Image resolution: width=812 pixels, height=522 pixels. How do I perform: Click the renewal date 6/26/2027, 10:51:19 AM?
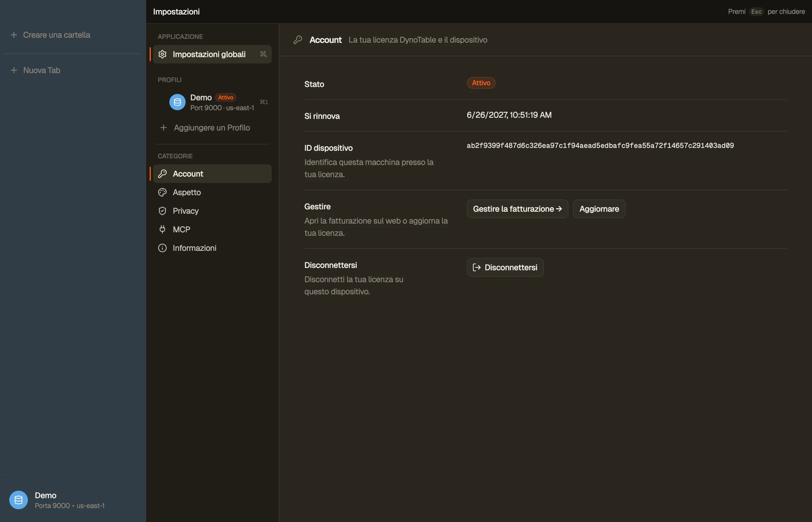point(509,115)
